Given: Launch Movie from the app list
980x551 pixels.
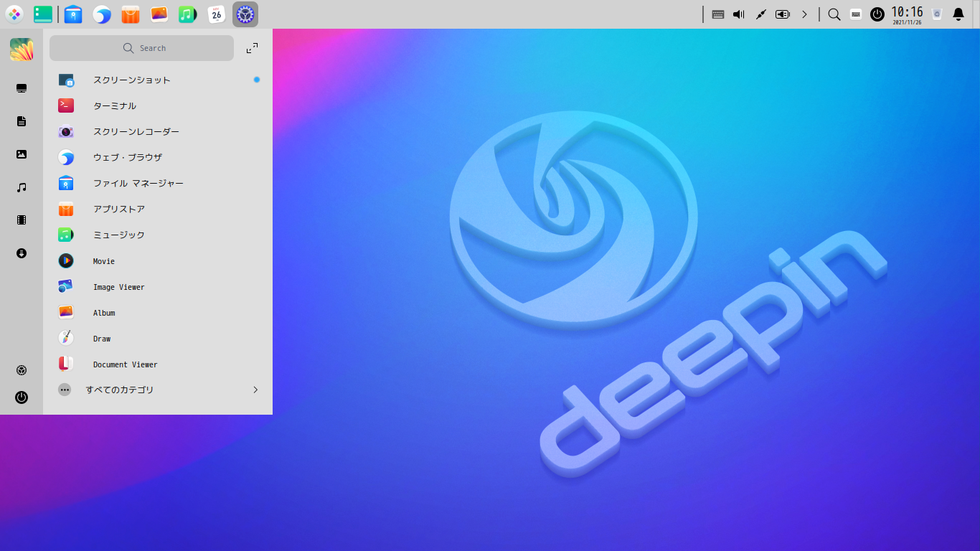Looking at the screenshot, I should click(x=158, y=260).
